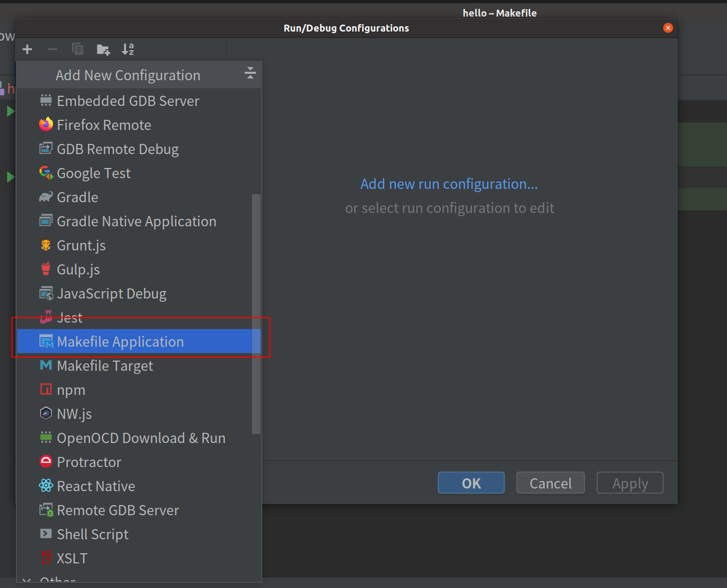Click the Gulp.js cup icon
The image size is (727, 588).
(x=46, y=269)
